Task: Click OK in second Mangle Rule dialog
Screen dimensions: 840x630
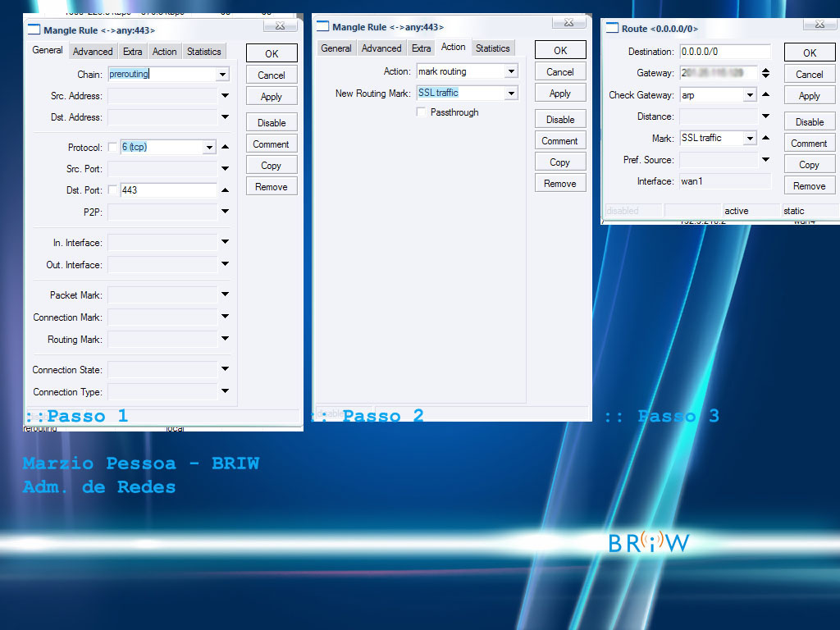Action: (560, 50)
